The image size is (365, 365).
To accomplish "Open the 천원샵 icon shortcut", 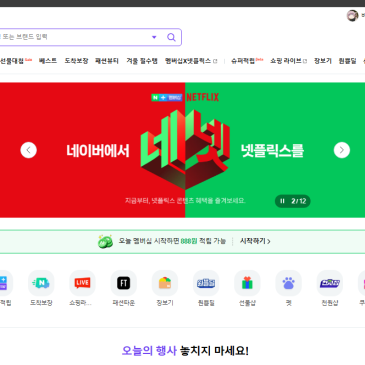I will pos(330,283).
